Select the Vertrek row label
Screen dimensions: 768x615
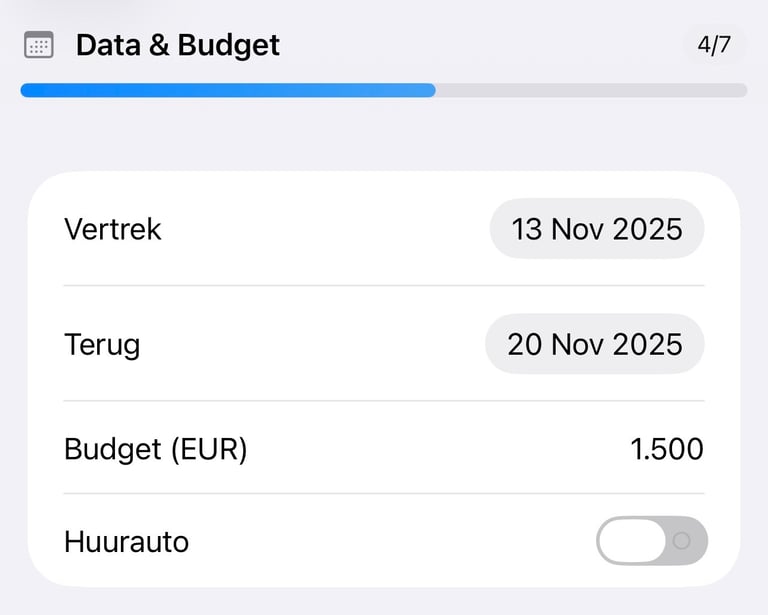point(113,229)
